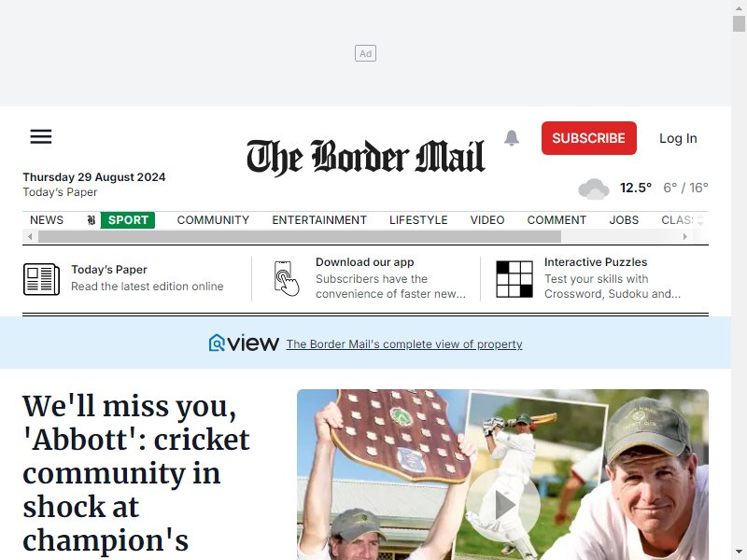This screenshot has width=747, height=560.
Task: Open the 'We'll miss you, Abbott' headline
Action: [135, 473]
